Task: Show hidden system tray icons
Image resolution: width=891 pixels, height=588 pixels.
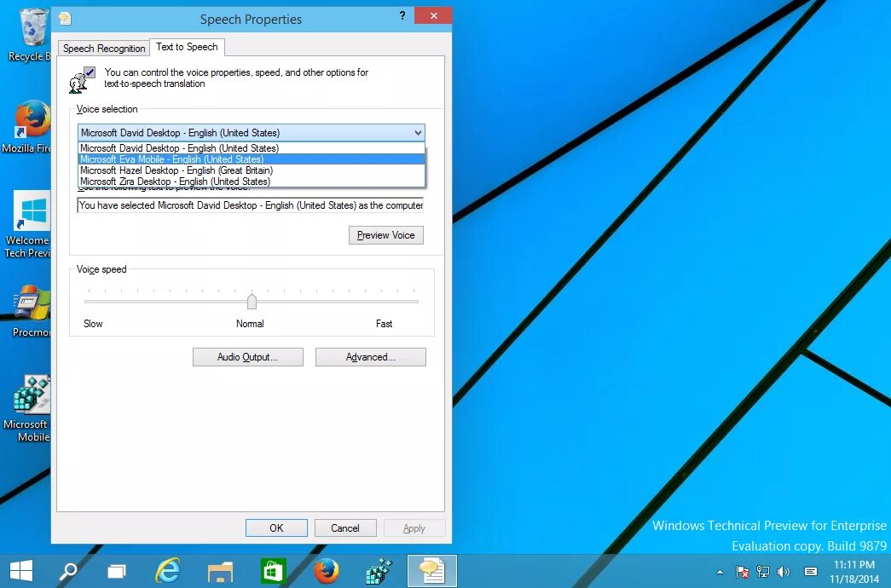Action: click(720, 572)
